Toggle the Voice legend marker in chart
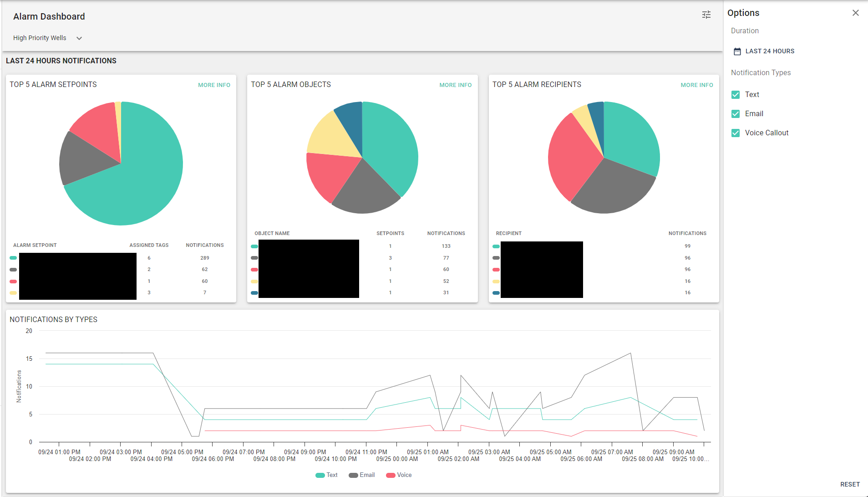Screen dimensions: 868x497 pyautogui.click(x=391, y=475)
